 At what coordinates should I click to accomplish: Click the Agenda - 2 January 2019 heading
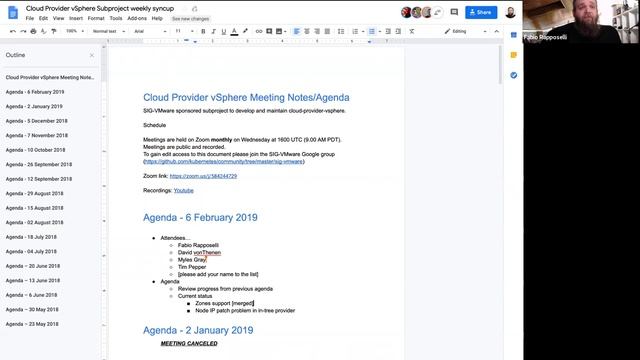coord(198,330)
